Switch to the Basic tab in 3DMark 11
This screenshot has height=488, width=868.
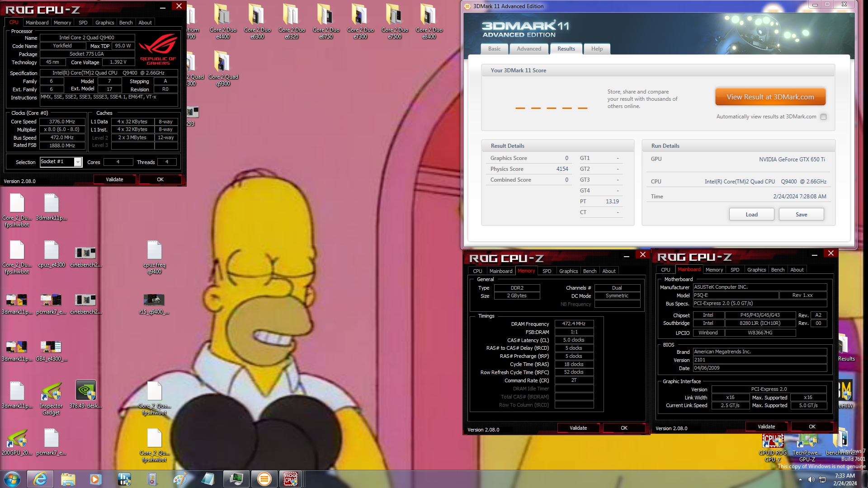coord(494,49)
